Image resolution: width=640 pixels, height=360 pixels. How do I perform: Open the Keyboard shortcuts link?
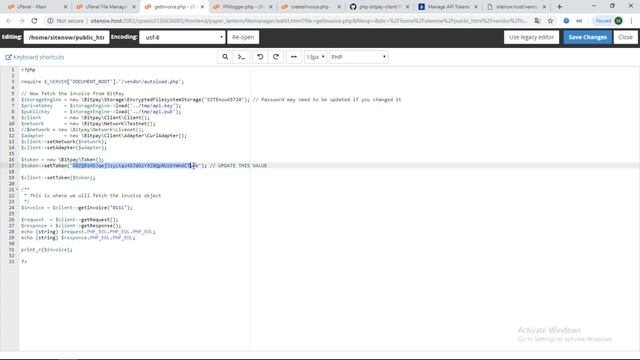point(35,57)
